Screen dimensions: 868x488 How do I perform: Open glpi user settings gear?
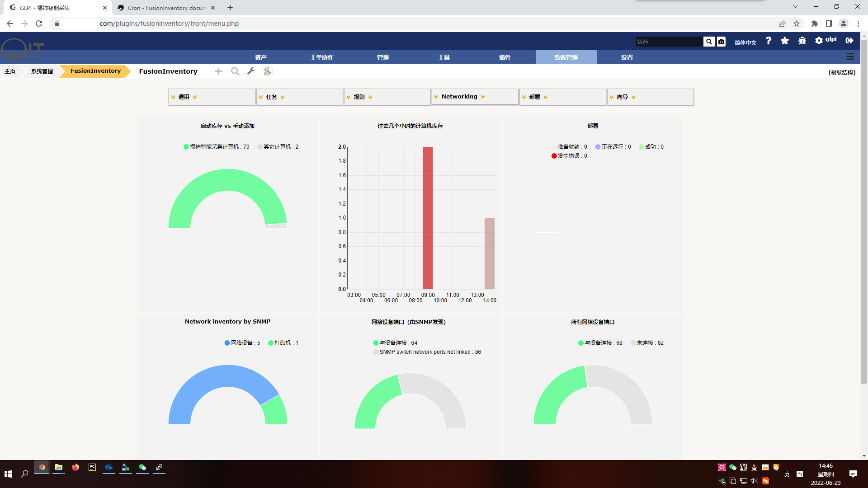click(x=819, y=41)
